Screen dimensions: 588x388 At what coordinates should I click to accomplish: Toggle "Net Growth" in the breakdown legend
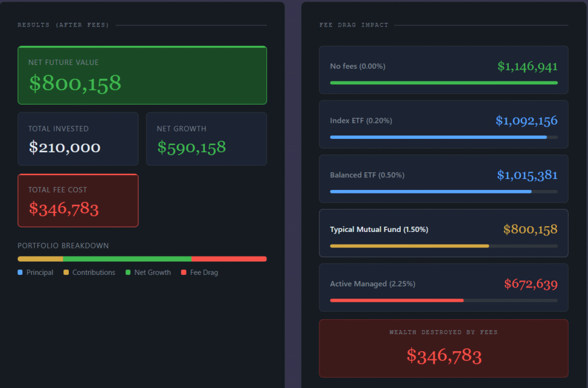tap(148, 272)
